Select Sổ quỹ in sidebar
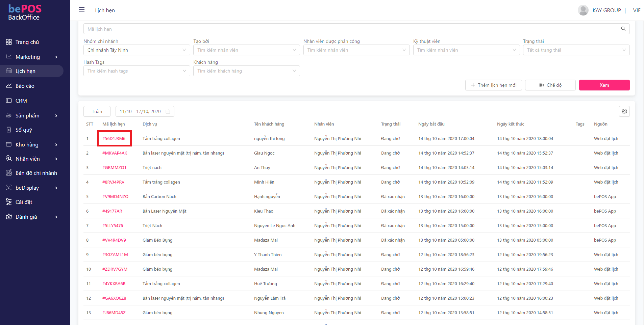The width and height of the screenshot is (644, 325). point(24,130)
